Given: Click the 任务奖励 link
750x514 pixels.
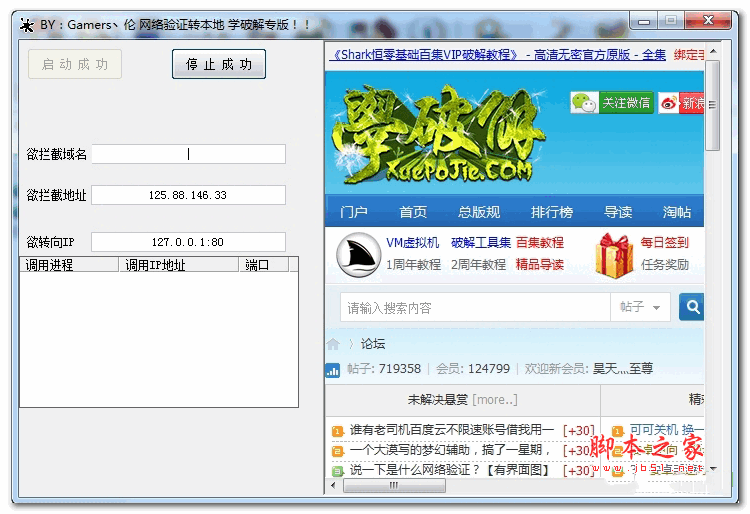Looking at the screenshot, I should 664,264.
